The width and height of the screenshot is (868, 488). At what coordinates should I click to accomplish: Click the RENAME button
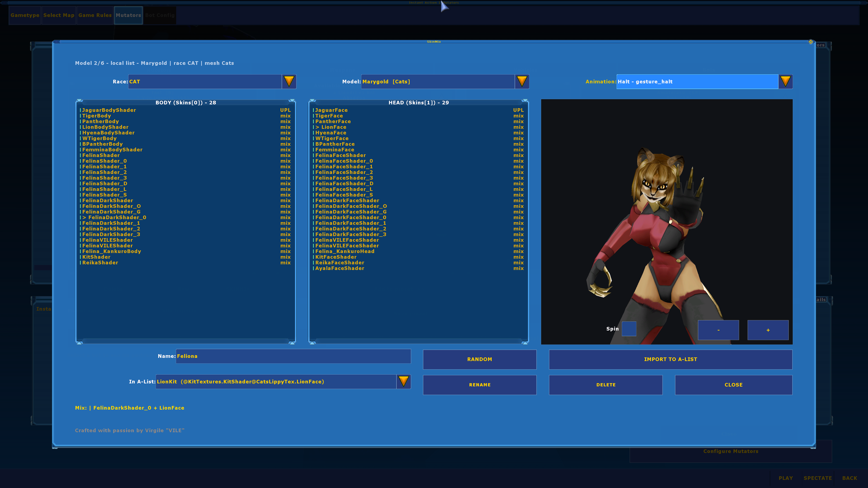(479, 385)
